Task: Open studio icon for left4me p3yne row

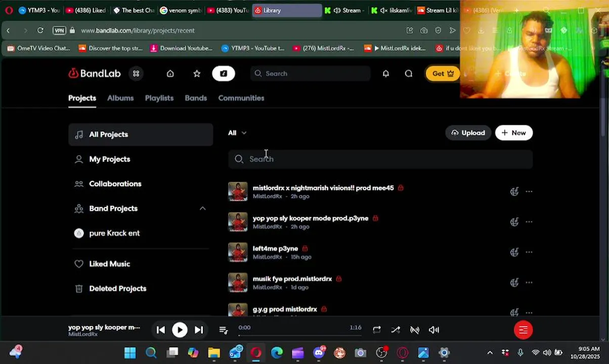Action: coord(514,252)
